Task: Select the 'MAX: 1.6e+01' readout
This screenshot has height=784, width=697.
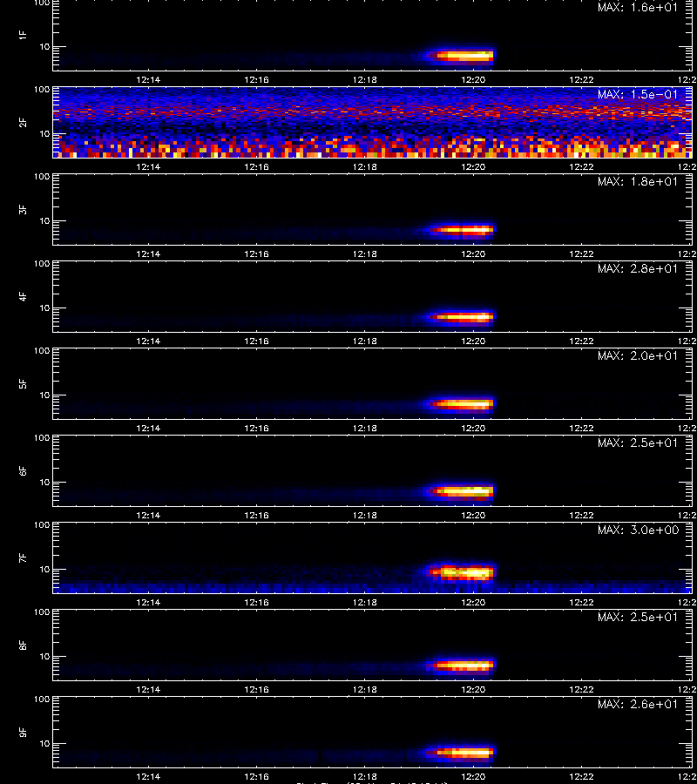Action: [638, 8]
